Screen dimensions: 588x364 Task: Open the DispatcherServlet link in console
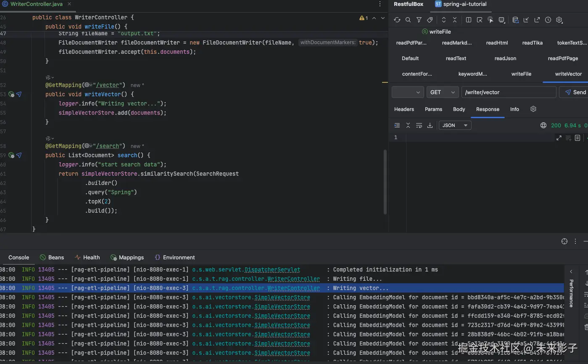pyautogui.click(x=272, y=270)
